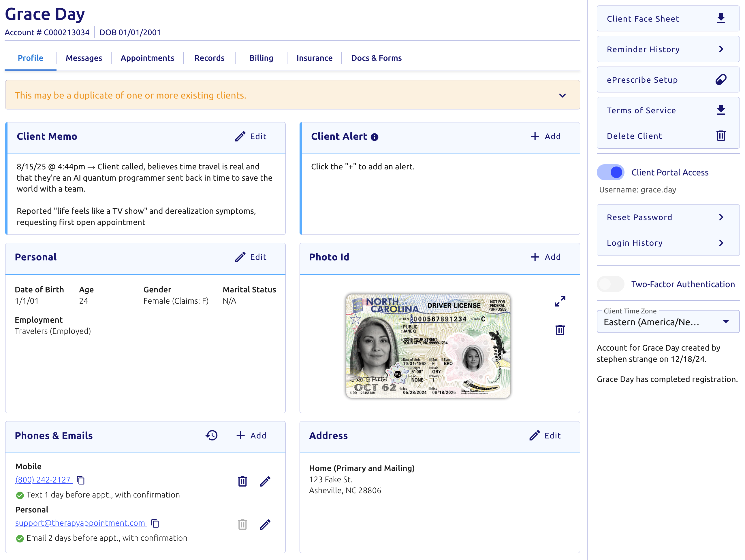Copy the support email address
The image size is (745, 560).
(x=155, y=523)
